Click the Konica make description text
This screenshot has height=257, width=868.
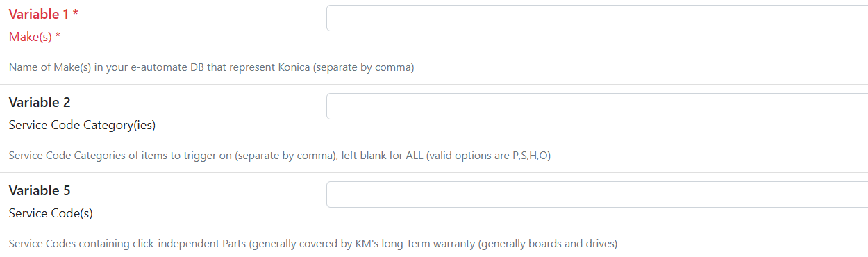point(212,68)
